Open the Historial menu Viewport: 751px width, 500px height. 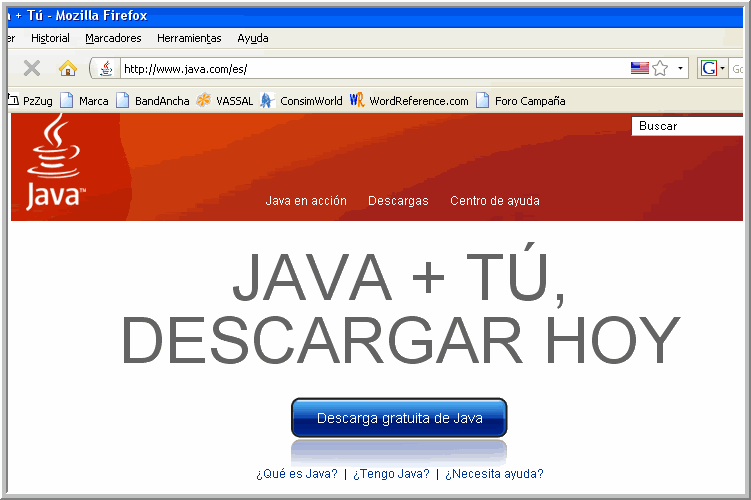point(50,38)
